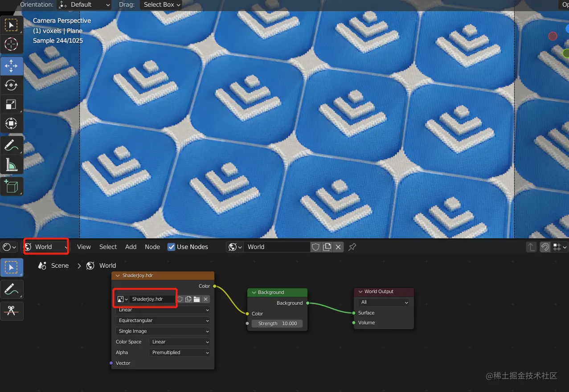Open Linear interpolation dropdown
This screenshot has width=569, height=392.
click(163, 310)
